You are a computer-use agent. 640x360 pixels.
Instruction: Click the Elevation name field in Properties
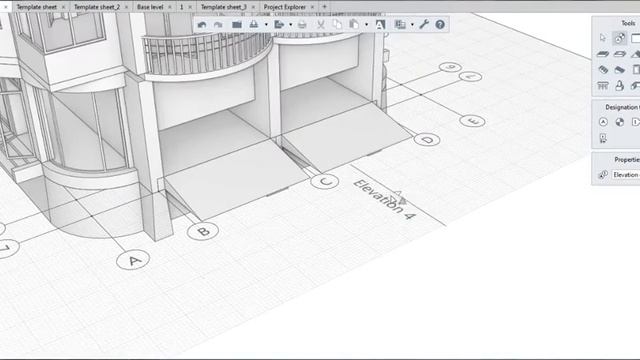tap(626, 175)
